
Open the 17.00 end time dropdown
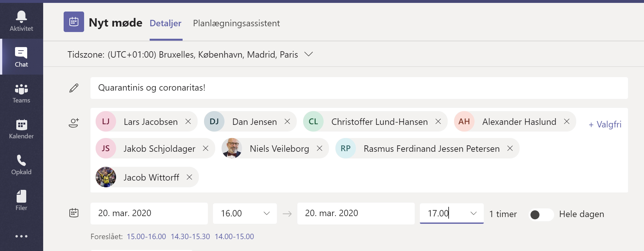coord(474,214)
